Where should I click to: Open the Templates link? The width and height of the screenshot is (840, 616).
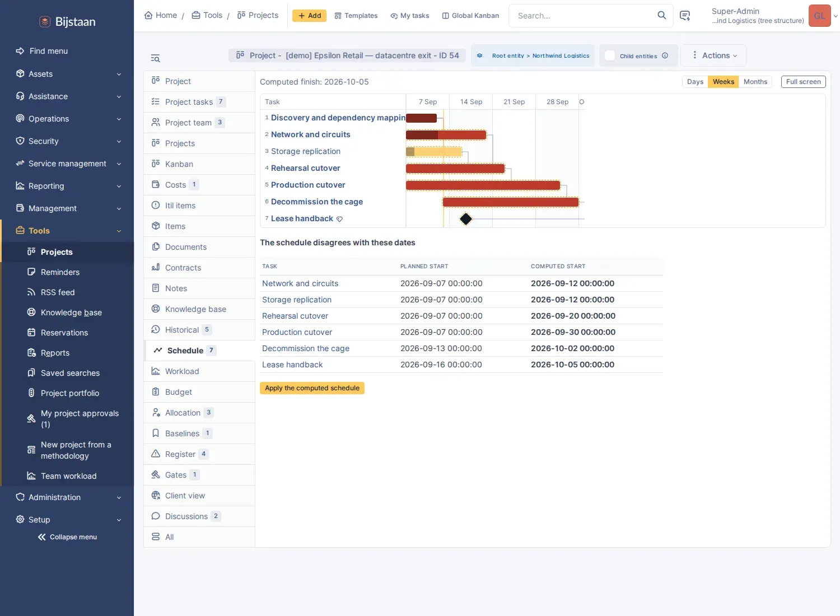click(356, 16)
